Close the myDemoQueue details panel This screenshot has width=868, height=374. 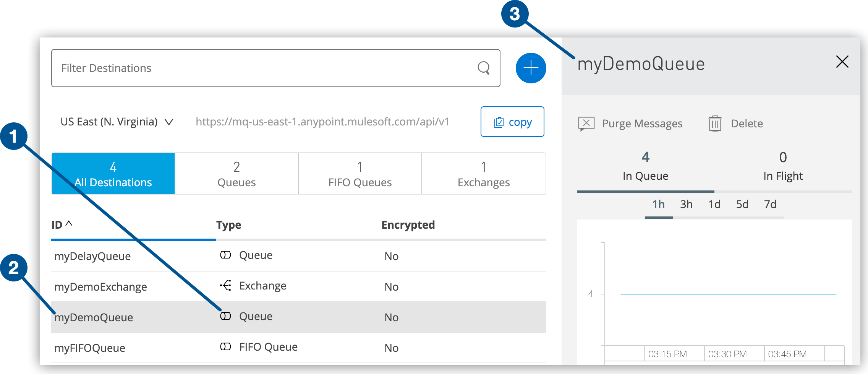pyautogui.click(x=842, y=62)
